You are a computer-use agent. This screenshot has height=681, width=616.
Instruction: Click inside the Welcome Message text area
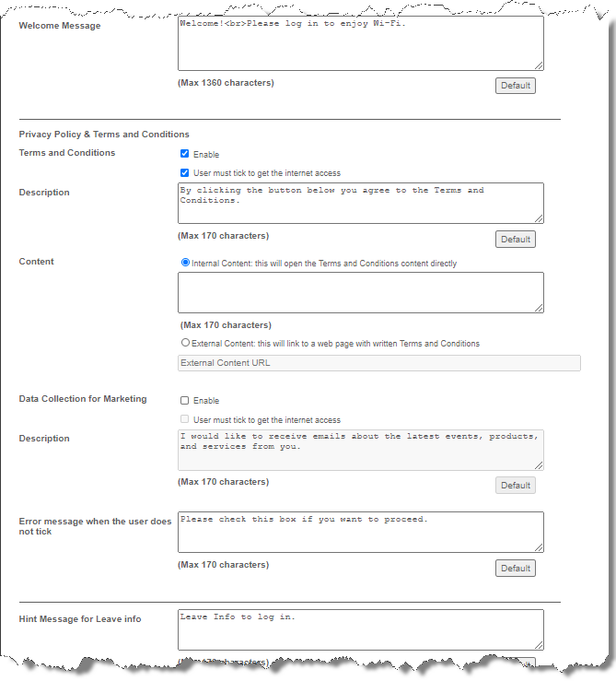[x=361, y=43]
